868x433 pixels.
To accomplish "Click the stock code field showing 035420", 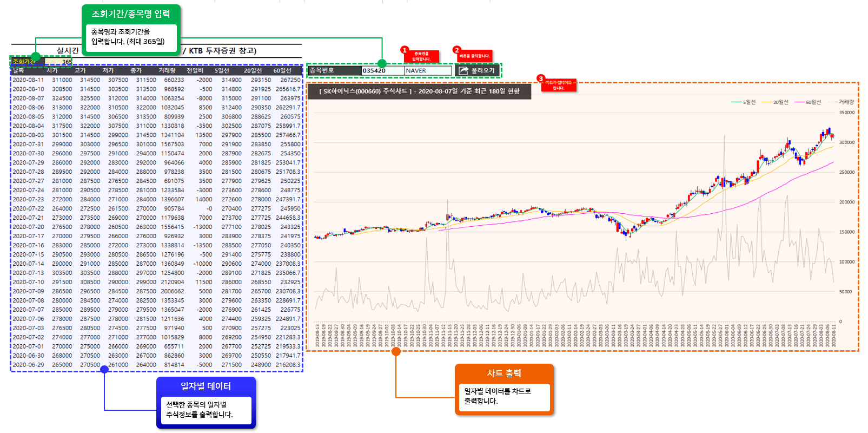I will pyautogui.click(x=382, y=70).
